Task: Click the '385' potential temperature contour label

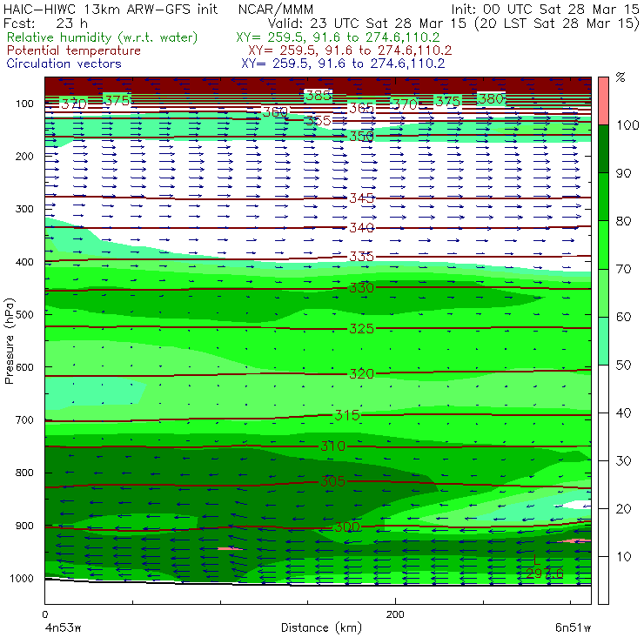Action: coord(319,96)
